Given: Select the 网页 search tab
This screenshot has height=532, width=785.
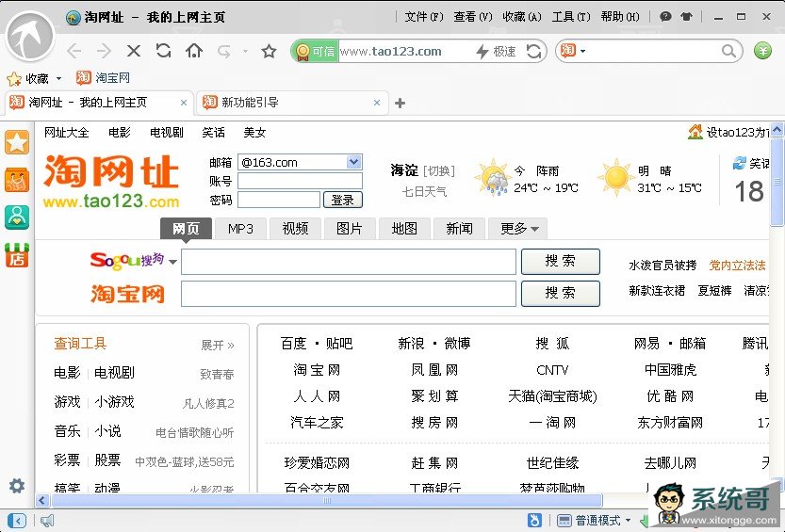Looking at the screenshot, I should [186, 229].
